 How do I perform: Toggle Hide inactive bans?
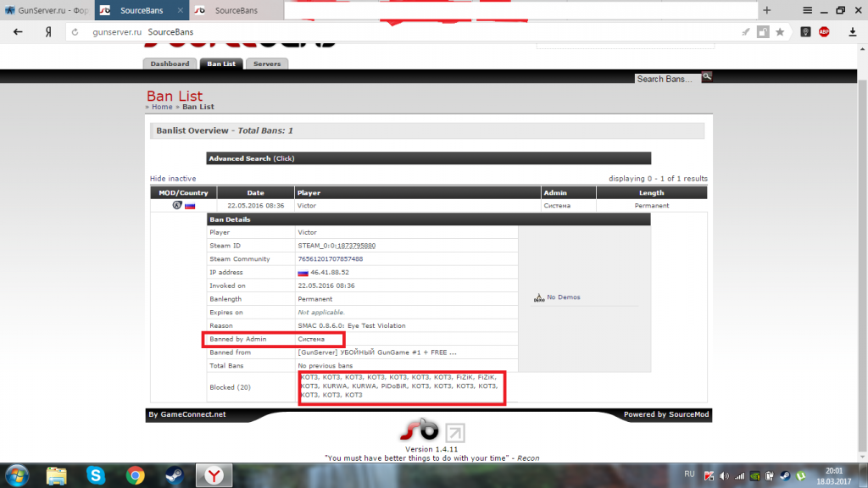pyautogui.click(x=173, y=179)
